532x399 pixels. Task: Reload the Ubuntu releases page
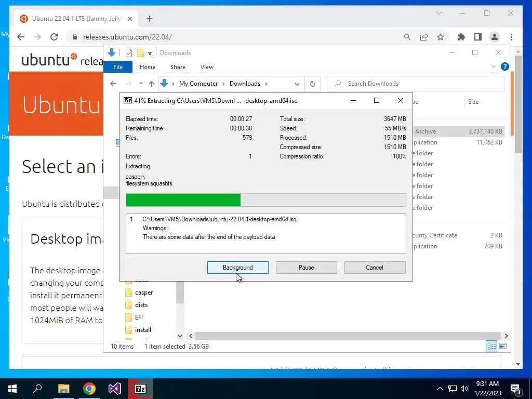[54, 37]
